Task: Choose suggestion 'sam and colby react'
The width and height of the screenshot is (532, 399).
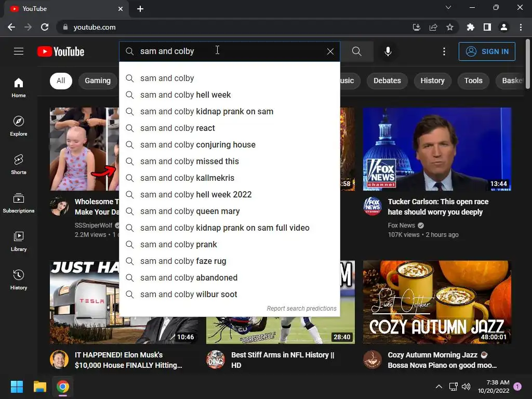Action: pos(230,128)
